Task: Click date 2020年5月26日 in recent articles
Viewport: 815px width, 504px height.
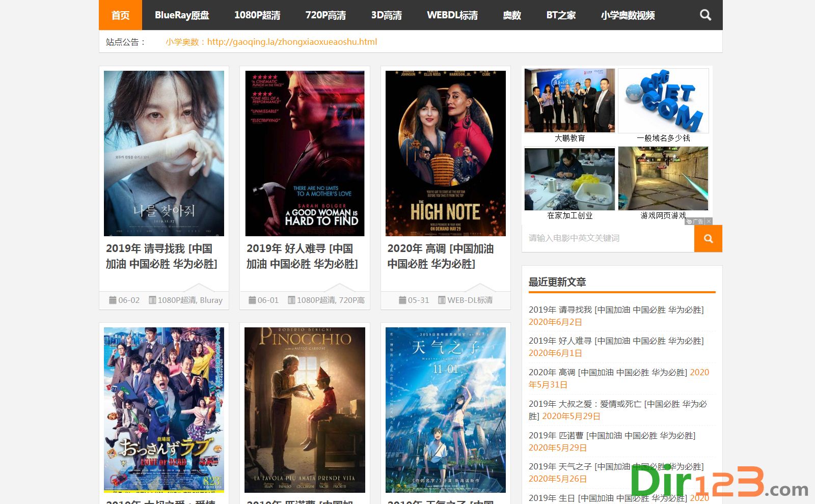Action: pos(558,479)
